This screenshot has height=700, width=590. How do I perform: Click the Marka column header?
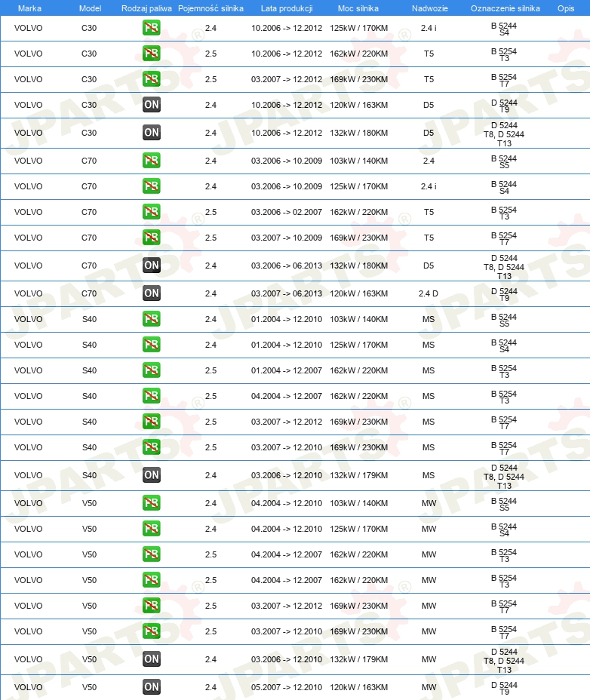point(29,8)
